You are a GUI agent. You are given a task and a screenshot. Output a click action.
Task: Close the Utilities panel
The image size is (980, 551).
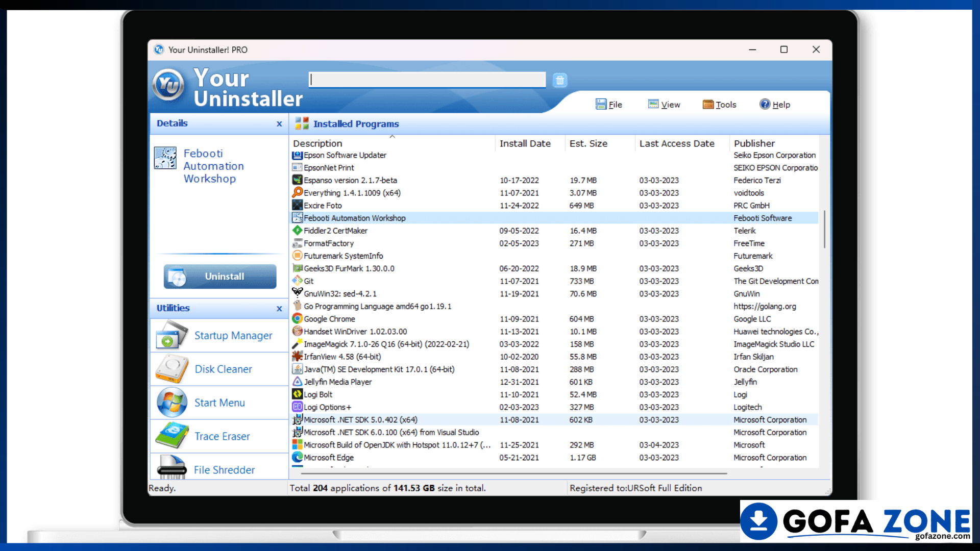[x=279, y=309]
